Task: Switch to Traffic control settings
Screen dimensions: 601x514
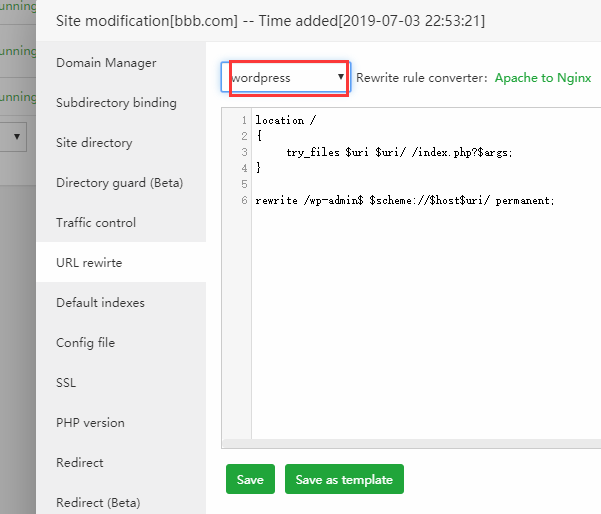Action: pos(96,223)
